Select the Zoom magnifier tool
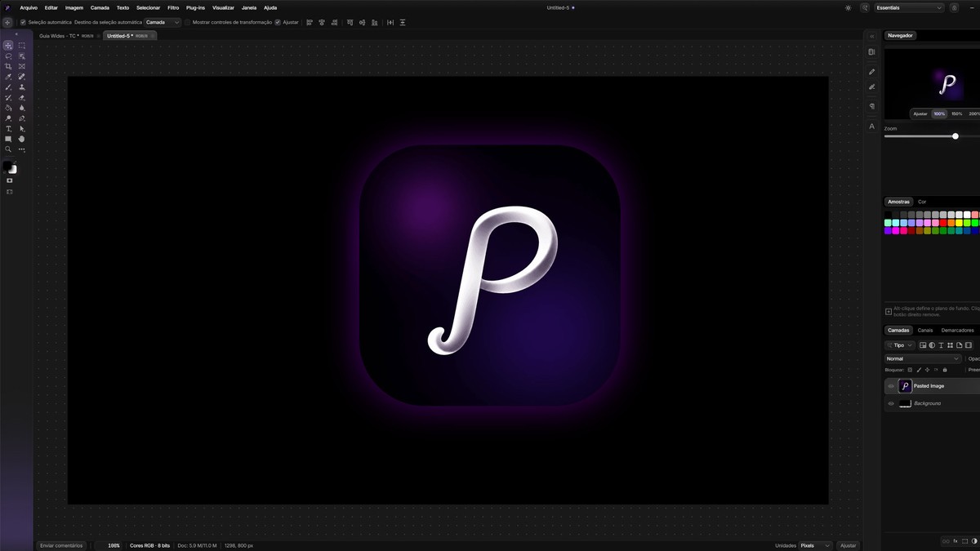Screen dimensions: 980x551 (x=8, y=149)
